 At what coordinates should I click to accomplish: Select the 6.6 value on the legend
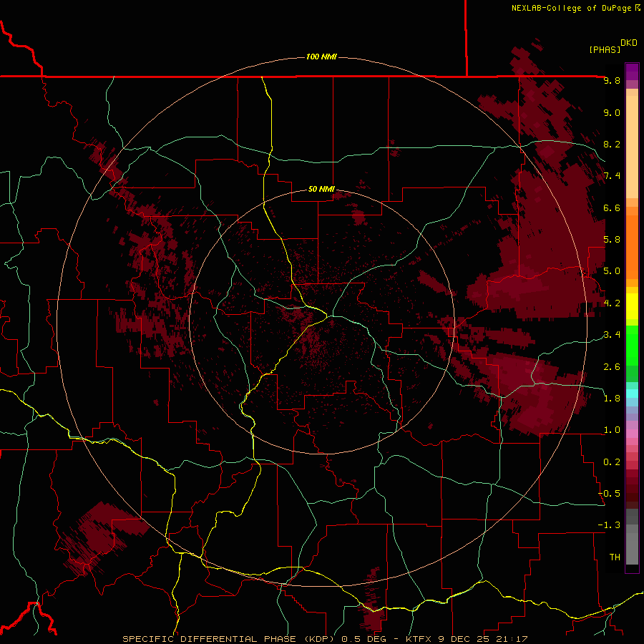[x=612, y=208]
